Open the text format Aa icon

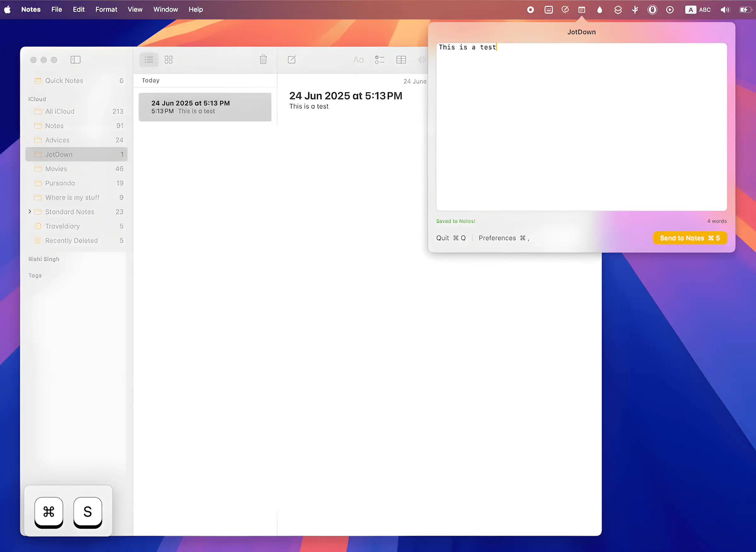pos(358,60)
